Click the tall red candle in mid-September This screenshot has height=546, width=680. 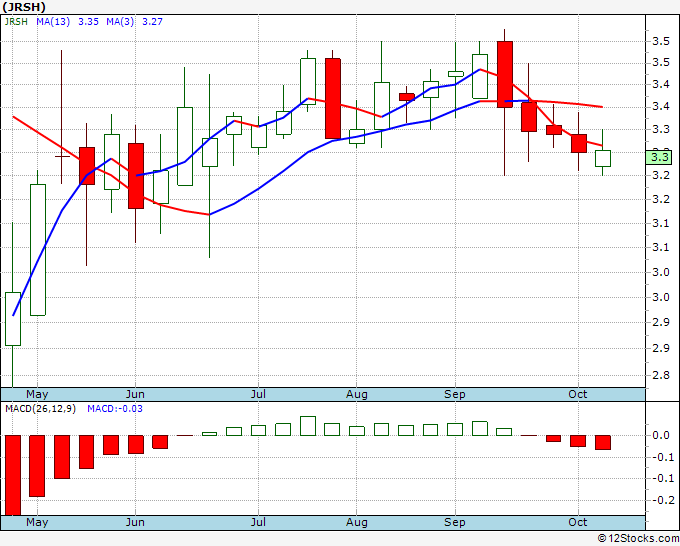pyautogui.click(x=504, y=74)
